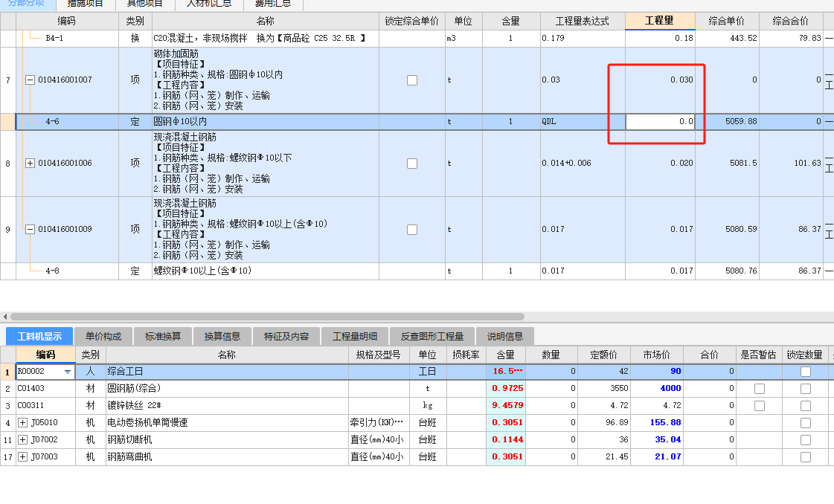The image size is (834, 504).
Task: Click the market price 155.88 cell
Action: click(x=656, y=423)
